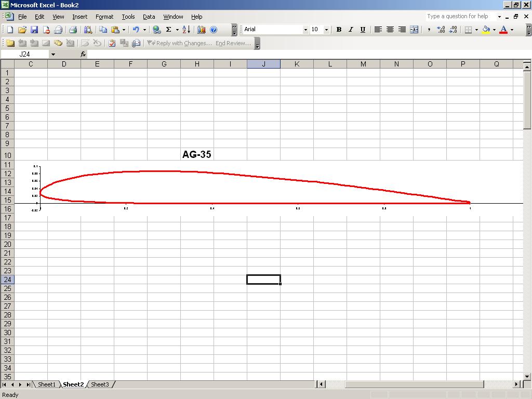Switch to the Sheet1 tab
This screenshot has width=532, height=399.
point(46,384)
